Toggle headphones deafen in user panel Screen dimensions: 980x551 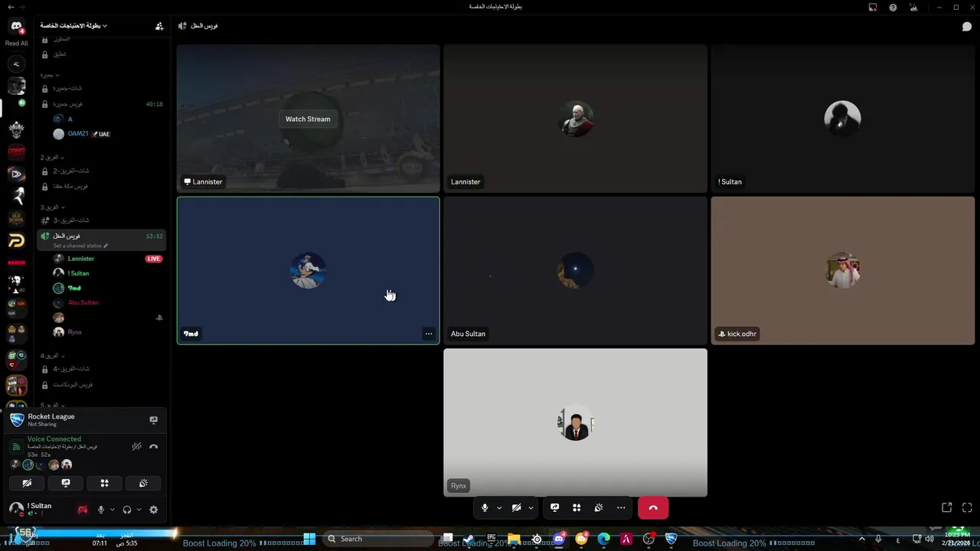[127, 510]
